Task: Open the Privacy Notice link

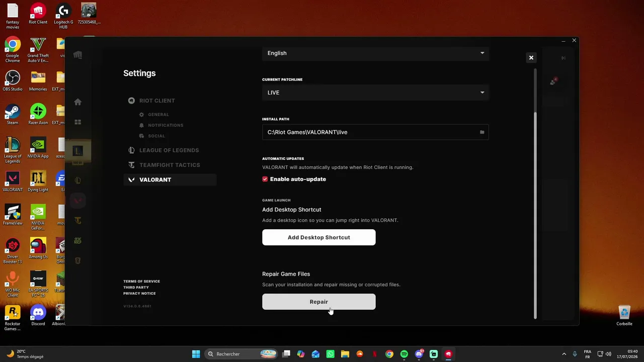Action: [x=139, y=294]
